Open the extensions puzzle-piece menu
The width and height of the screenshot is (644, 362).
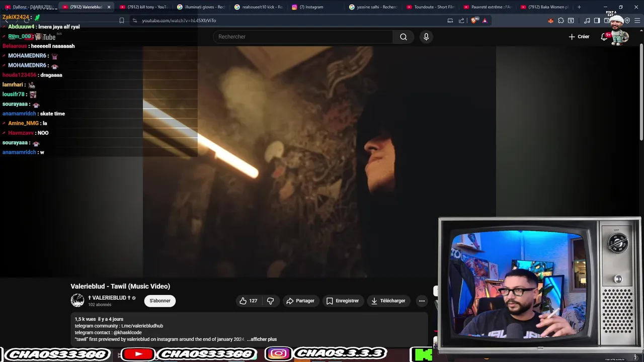click(x=561, y=21)
